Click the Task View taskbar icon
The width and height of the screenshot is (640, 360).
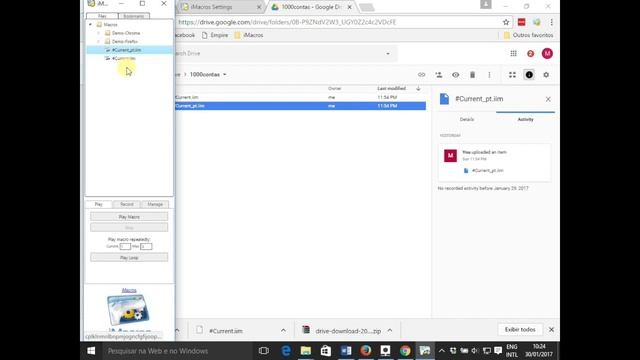coord(264,351)
